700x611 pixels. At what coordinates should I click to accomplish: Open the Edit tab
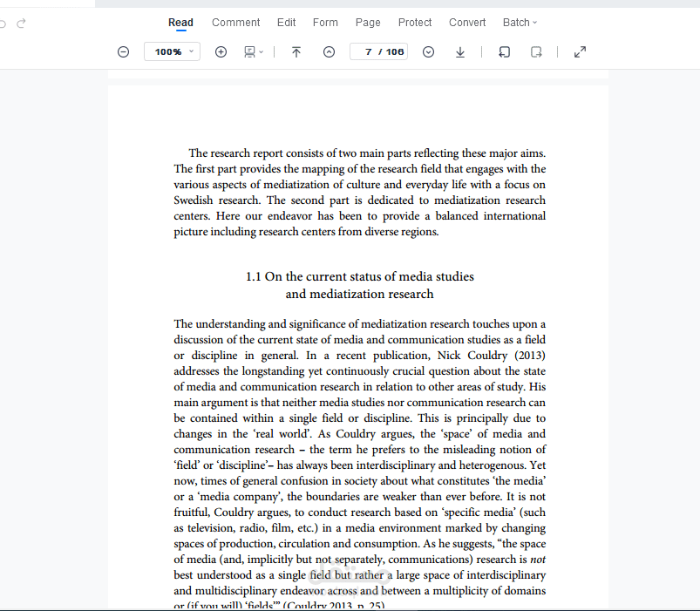tap(286, 23)
